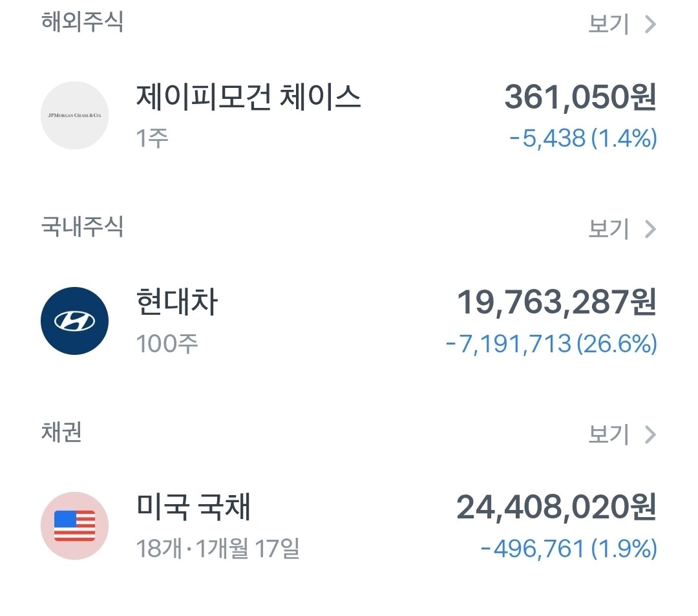Image resolution: width=698 pixels, height=616 pixels.
Task: Tap the 19,763,287원 valuation amount
Action: 557,303
